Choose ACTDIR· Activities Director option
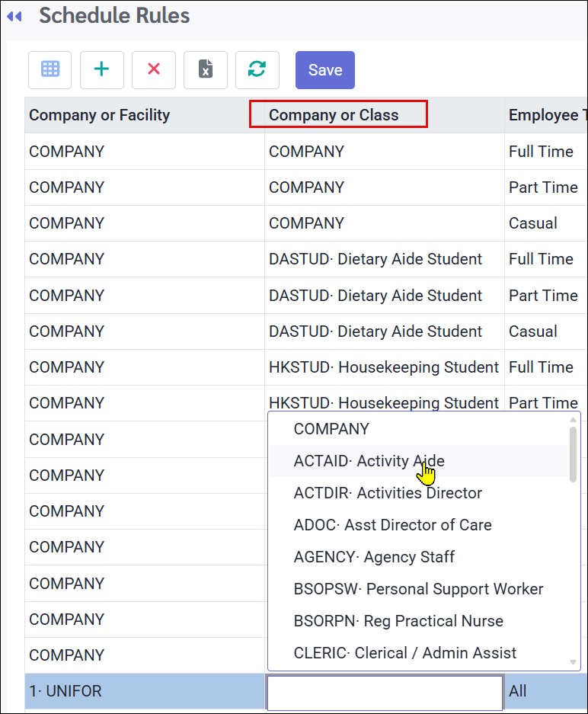This screenshot has height=714, width=588. pyautogui.click(x=419, y=493)
